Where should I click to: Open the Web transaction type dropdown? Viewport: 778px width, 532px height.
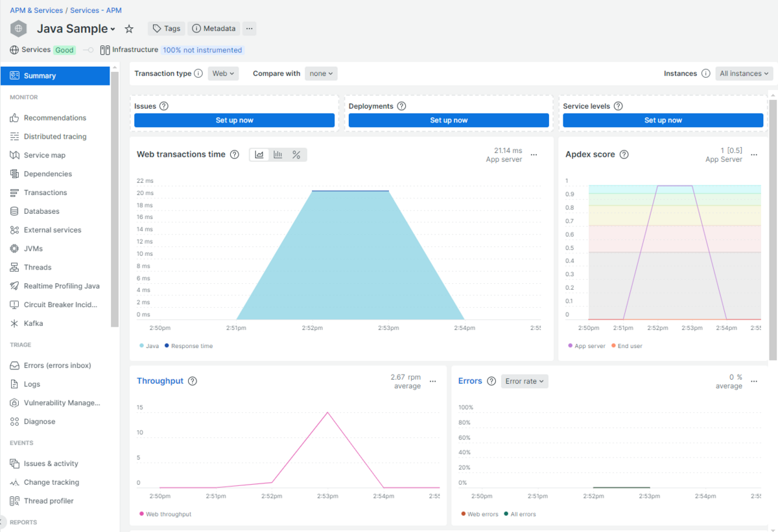click(224, 74)
